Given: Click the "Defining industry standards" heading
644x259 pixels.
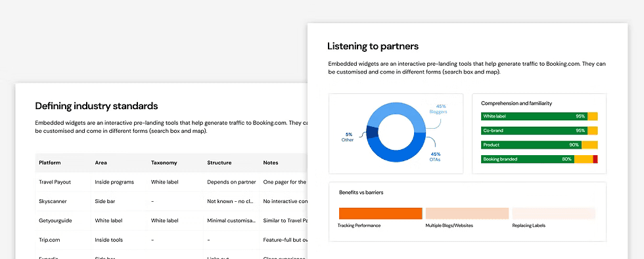Looking at the screenshot, I should coord(97,106).
